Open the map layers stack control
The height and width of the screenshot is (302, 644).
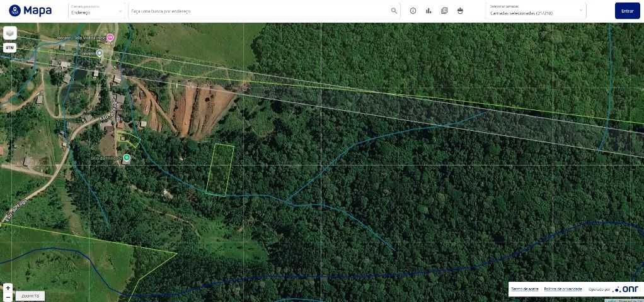point(10,33)
